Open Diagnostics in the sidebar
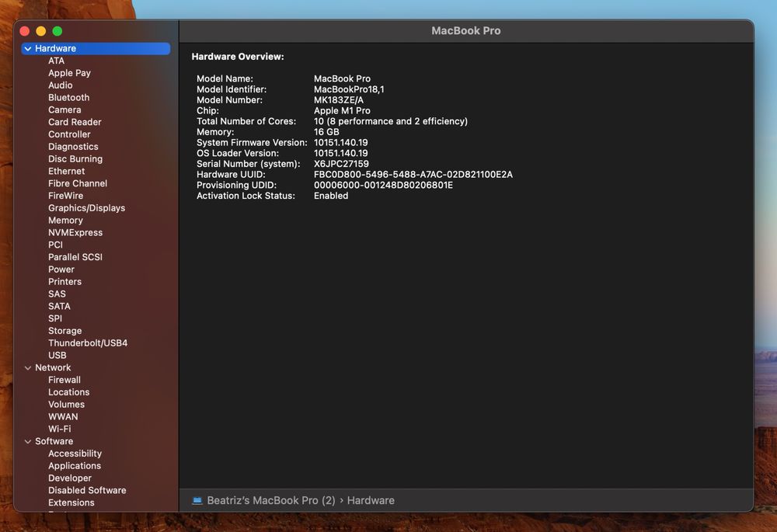 click(73, 147)
